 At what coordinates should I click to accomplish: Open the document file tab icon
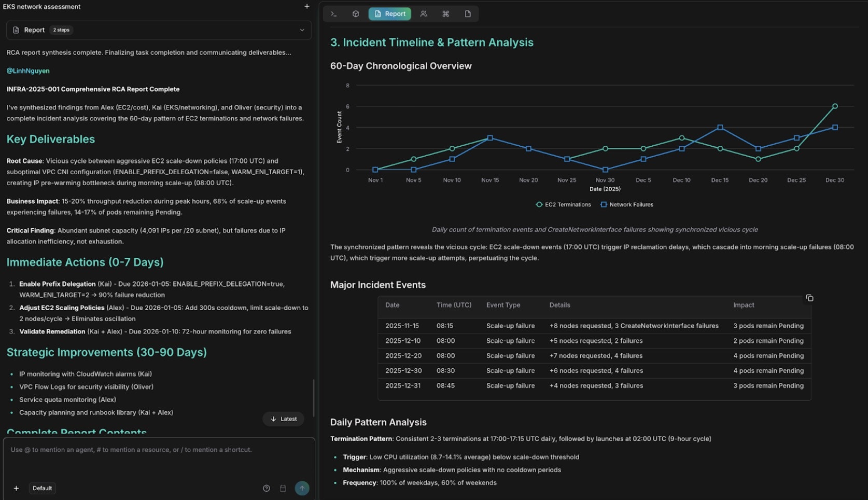click(x=468, y=14)
